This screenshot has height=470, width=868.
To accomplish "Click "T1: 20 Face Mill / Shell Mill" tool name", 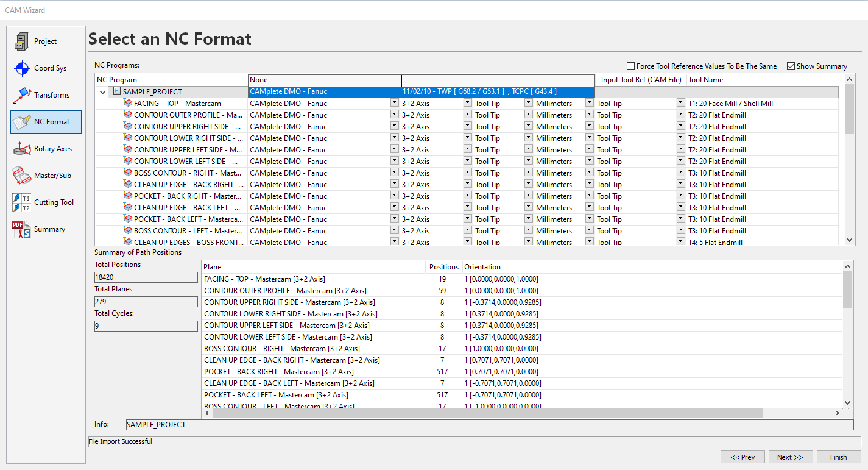I will click(730, 104).
